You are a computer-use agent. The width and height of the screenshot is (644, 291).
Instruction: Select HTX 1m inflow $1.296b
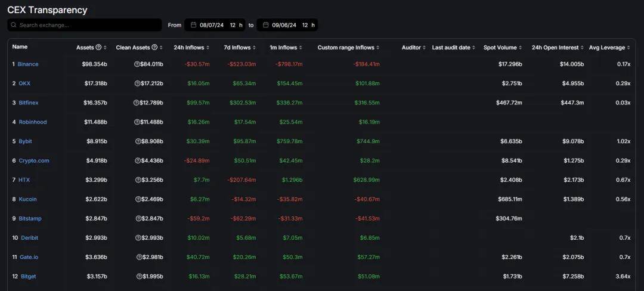(292, 179)
